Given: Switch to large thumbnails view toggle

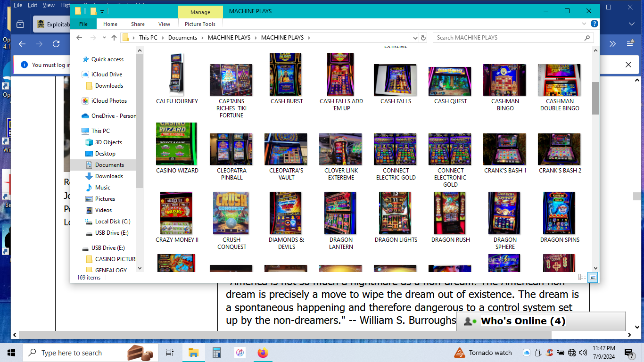Looking at the screenshot, I should 593,277.
